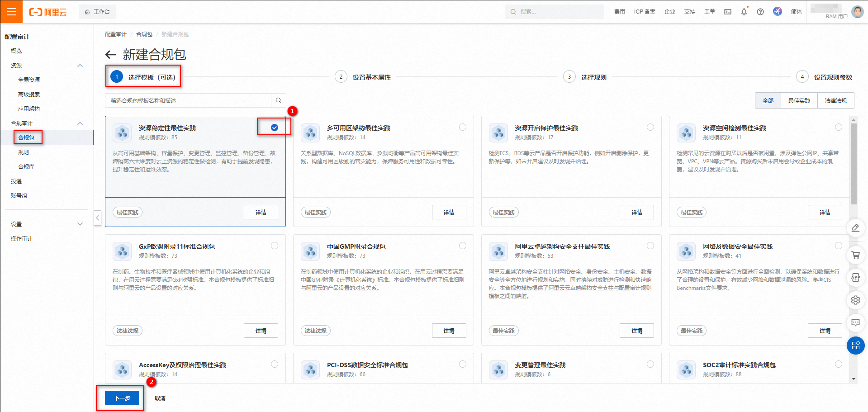
Task: Select the 资源开启保护最佳实践 radio button
Action: pos(650,127)
